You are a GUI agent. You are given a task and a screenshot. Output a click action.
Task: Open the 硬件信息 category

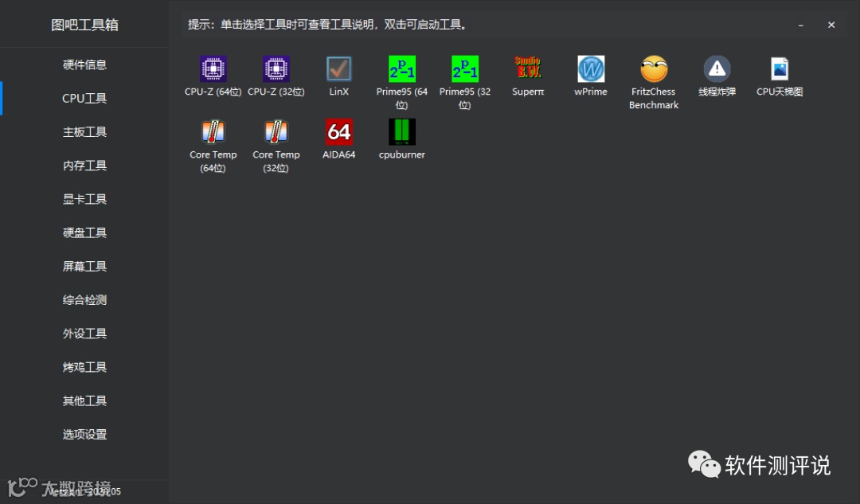84,64
